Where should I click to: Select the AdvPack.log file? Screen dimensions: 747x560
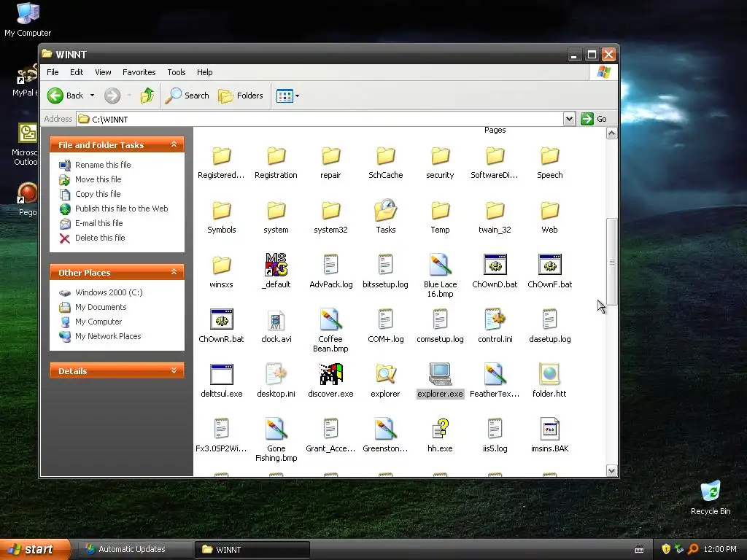click(x=330, y=265)
